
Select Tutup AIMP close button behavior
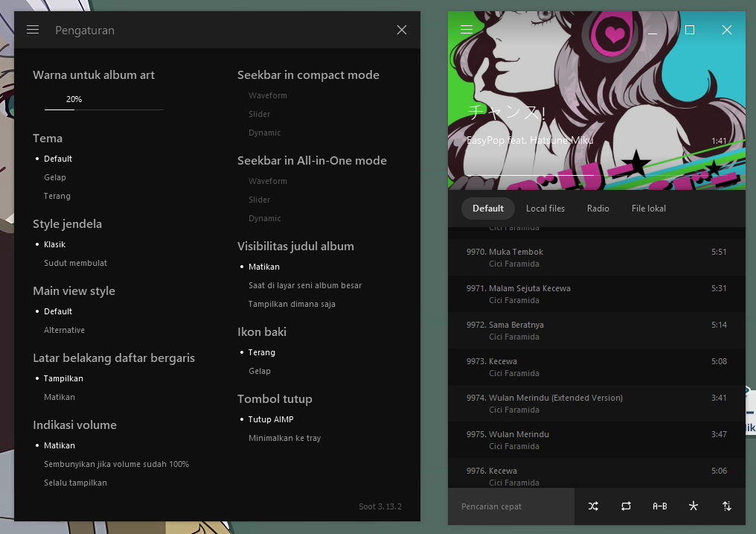271,419
